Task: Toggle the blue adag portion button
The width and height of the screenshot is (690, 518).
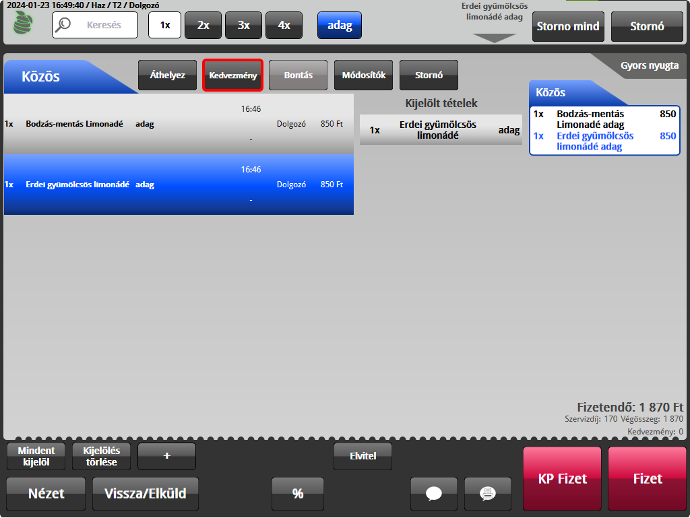Action: (x=339, y=25)
